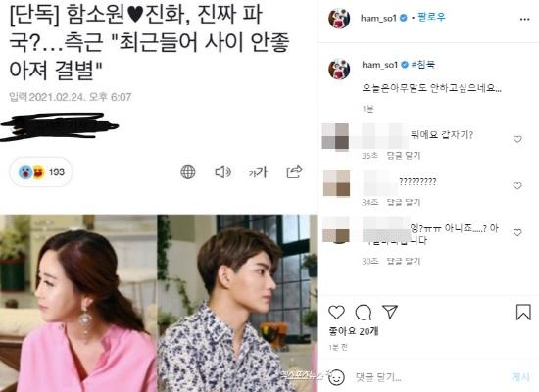The image size is (539, 392).
Task: Follow ham_so1 with the 팔로우 link
Action: tap(431, 17)
